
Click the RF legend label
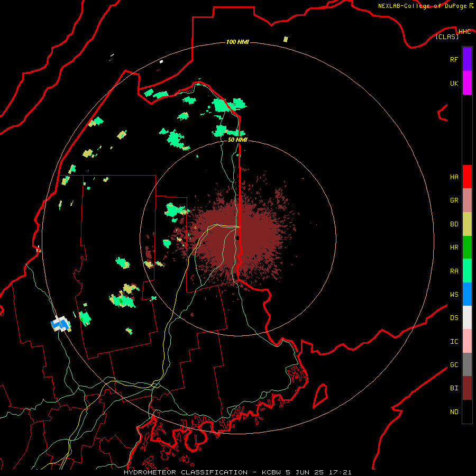click(x=454, y=59)
